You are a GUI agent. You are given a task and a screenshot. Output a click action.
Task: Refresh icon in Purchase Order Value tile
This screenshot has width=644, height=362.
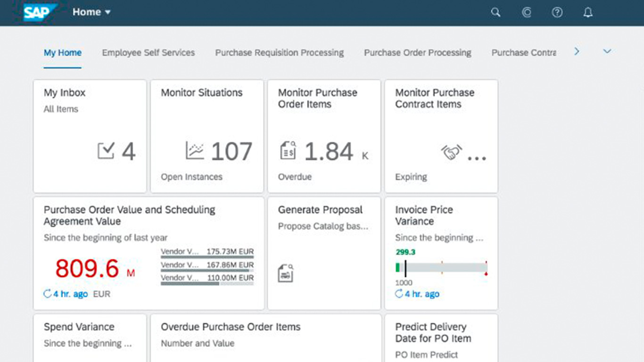tap(48, 294)
